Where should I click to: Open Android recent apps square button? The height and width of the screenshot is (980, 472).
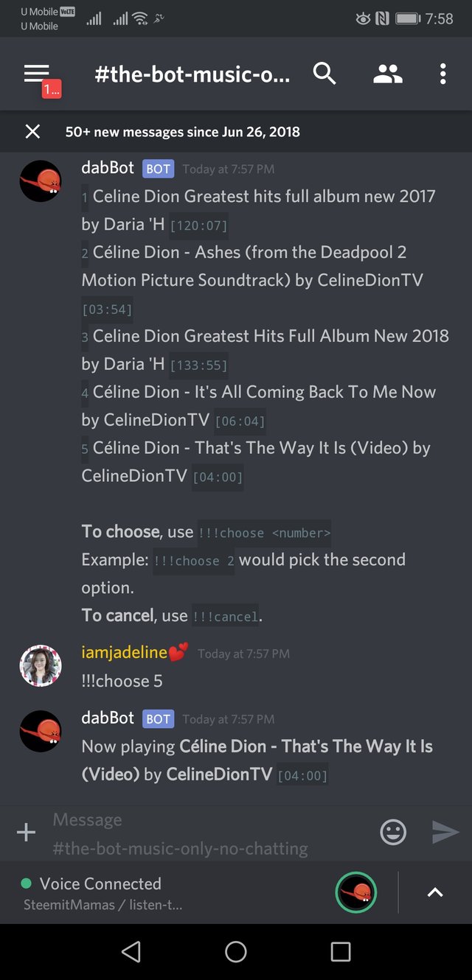(341, 952)
